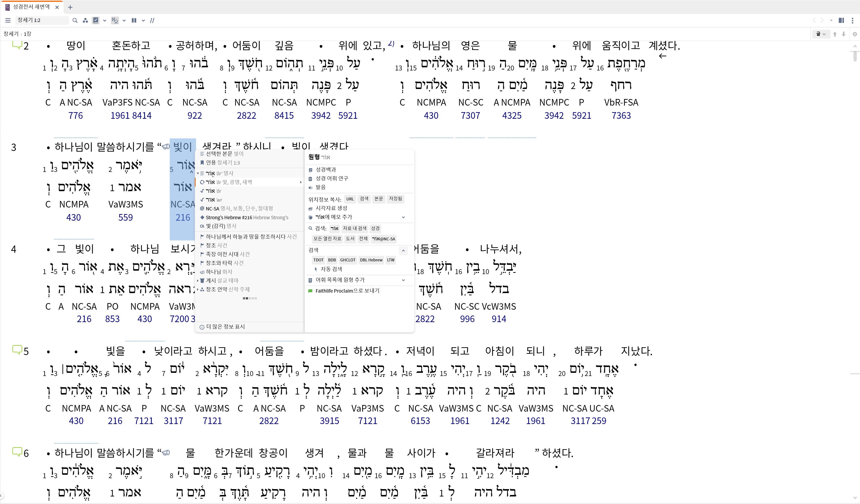Select NC-SA morphology menu entry
The image size is (860, 504).
click(250, 208)
